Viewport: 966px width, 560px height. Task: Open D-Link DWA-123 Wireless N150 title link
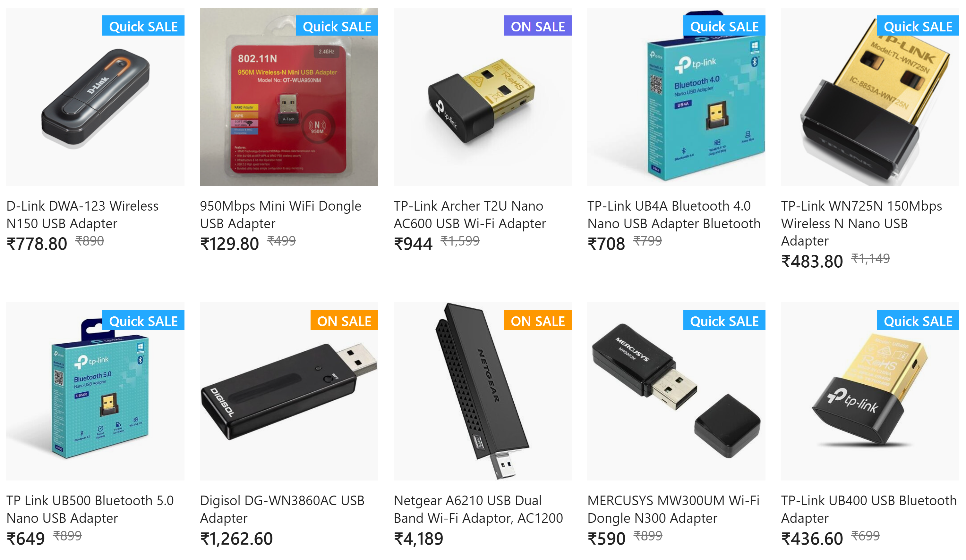pos(82,214)
